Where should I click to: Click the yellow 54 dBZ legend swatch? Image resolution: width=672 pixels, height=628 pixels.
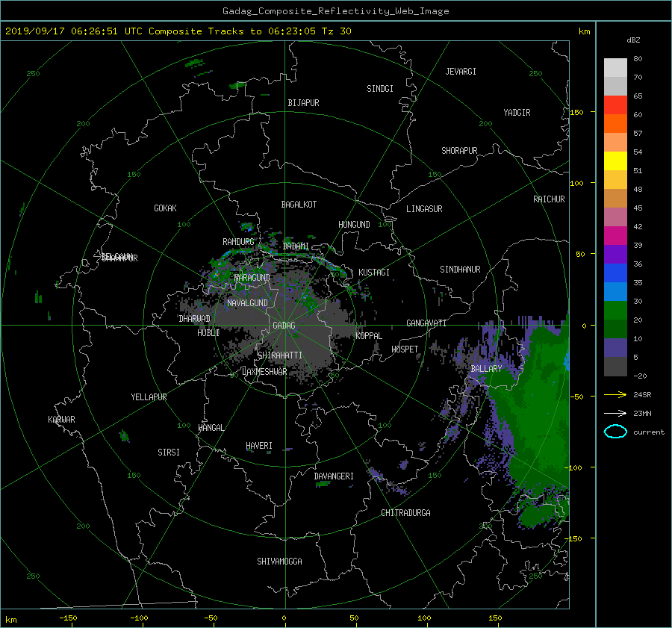(x=615, y=161)
